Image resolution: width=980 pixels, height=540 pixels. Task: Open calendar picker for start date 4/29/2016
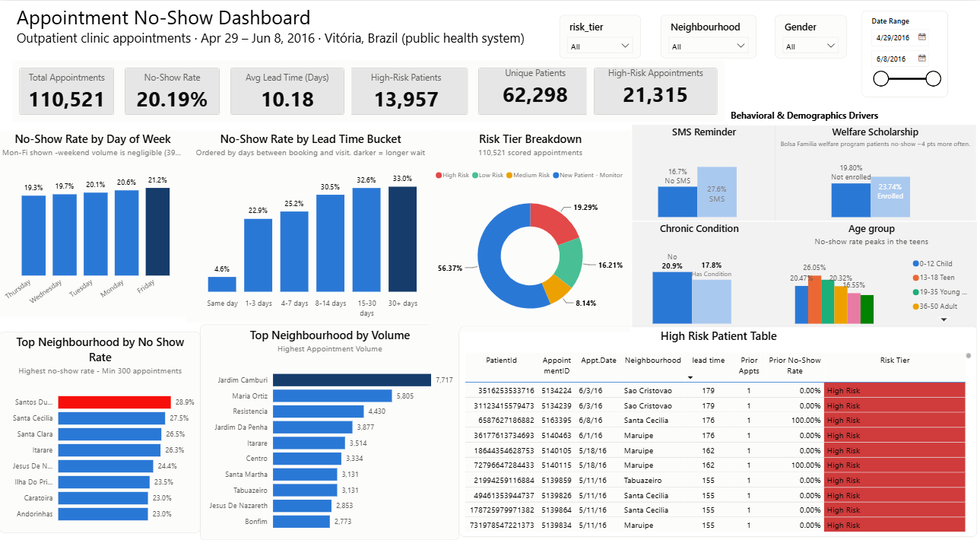click(x=922, y=37)
